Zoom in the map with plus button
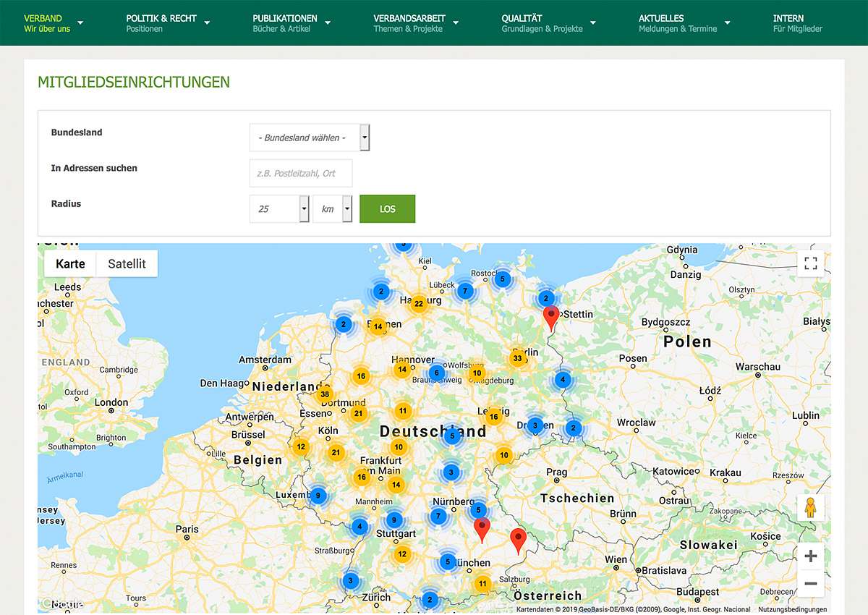 point(811,556)
